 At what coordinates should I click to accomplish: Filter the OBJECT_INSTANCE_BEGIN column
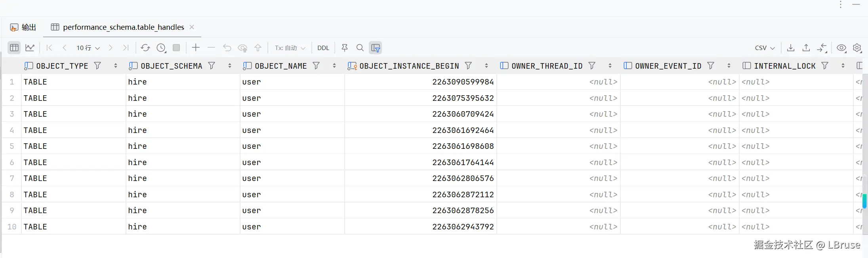pyautogui.click(x=468, y=66)
